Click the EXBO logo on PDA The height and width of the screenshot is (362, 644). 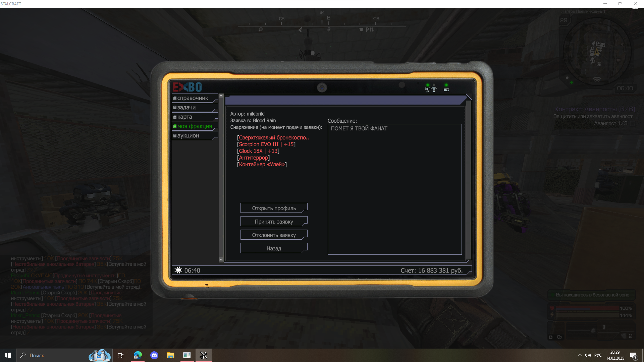click(x=187, y=87)
